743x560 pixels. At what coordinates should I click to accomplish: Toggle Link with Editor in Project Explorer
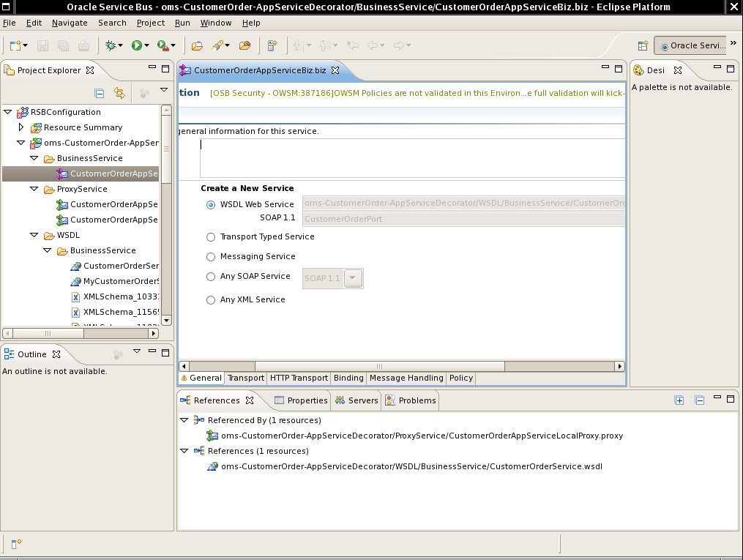[x=119, y=94]
